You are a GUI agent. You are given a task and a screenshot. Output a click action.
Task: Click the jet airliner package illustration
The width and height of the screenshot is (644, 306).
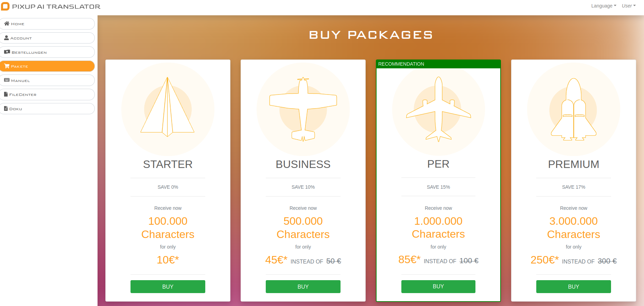point(438,109)
